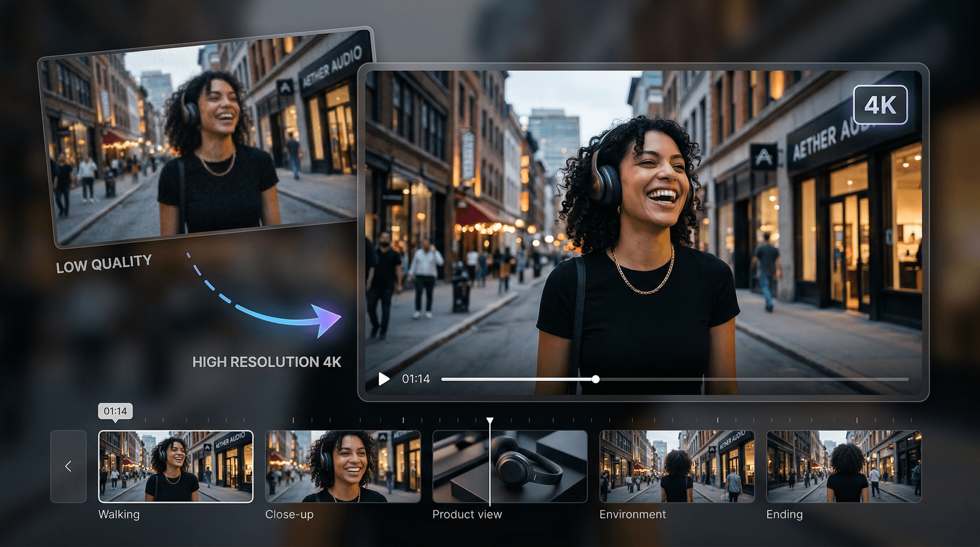980x547 pixels.
Task: Click the unplayed portion of progress bar
Action: [753, 379]
